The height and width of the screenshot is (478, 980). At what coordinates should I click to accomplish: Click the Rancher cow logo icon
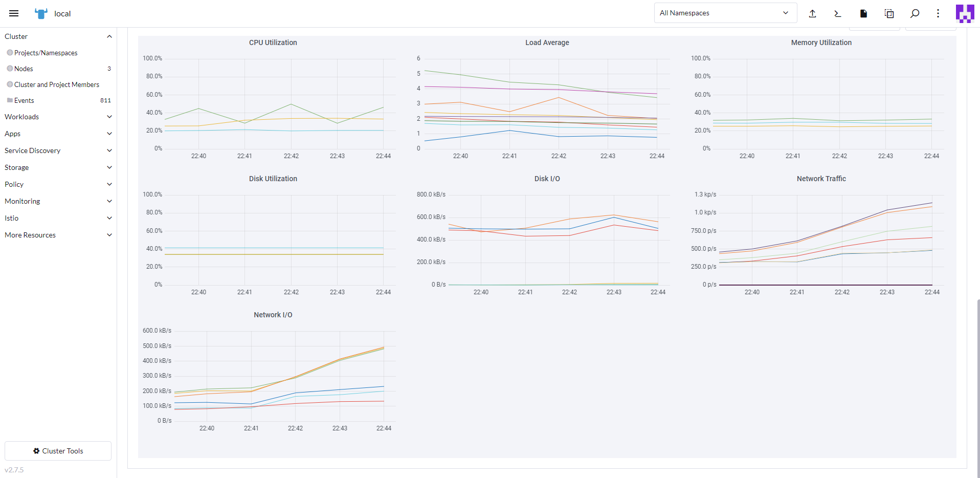coord(41,13)
